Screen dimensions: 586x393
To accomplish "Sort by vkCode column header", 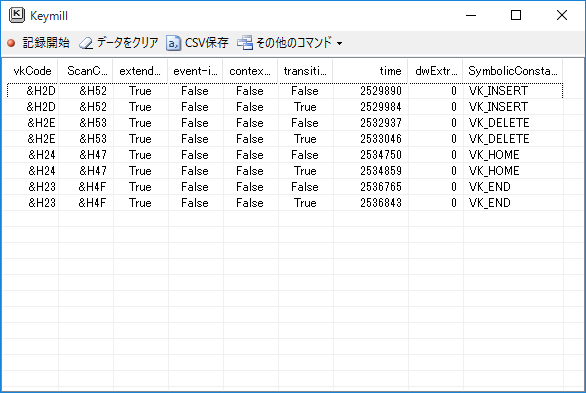I will pos(31,71).
